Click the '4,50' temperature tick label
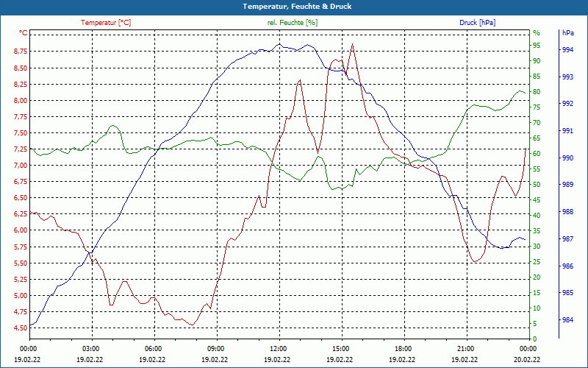Image resolution: width=588 pixels, height=368 pixels. pos(21,328)
